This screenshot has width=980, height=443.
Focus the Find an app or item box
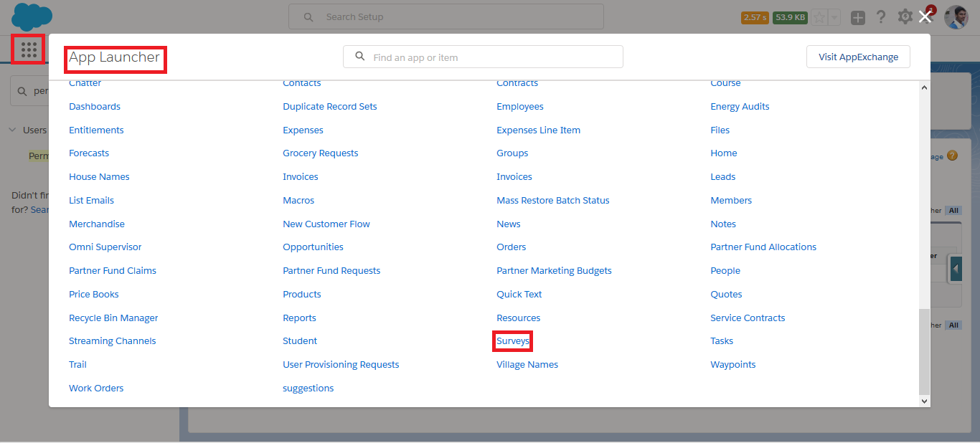point(483,57)
